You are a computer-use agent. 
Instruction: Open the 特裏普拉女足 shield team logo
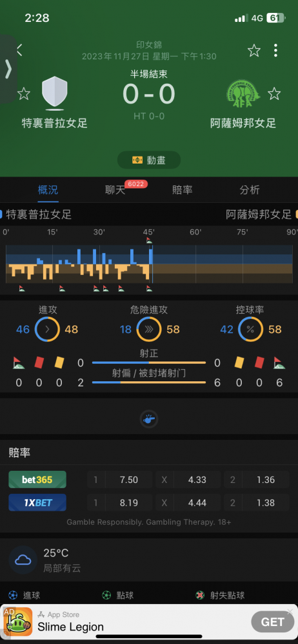pyautogui.click(x=54, y=93)
